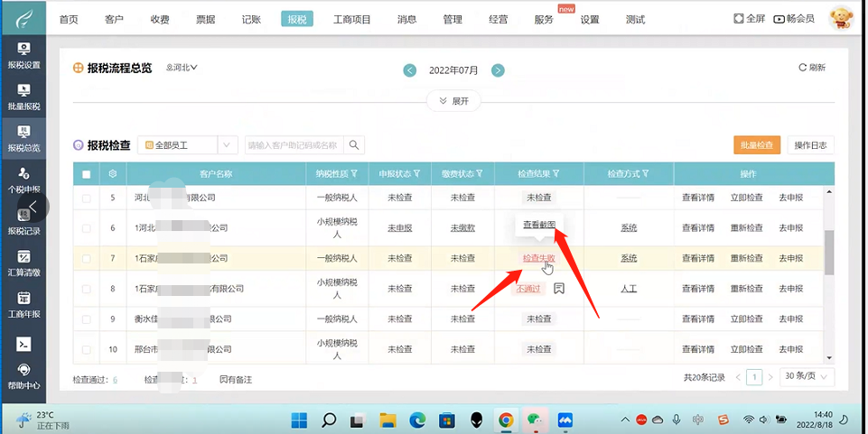The height and width of the screenshot is (434, 868).
Task: Click the 刷新 refresh icon
Action: [802, 68]
